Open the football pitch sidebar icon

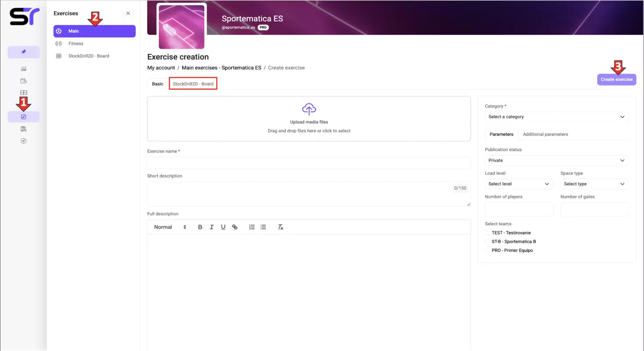pyautogui.click(x=24, y=93)
